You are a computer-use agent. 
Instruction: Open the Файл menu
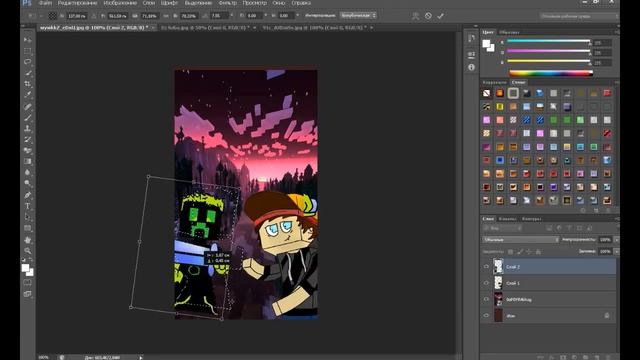point(45,3)
